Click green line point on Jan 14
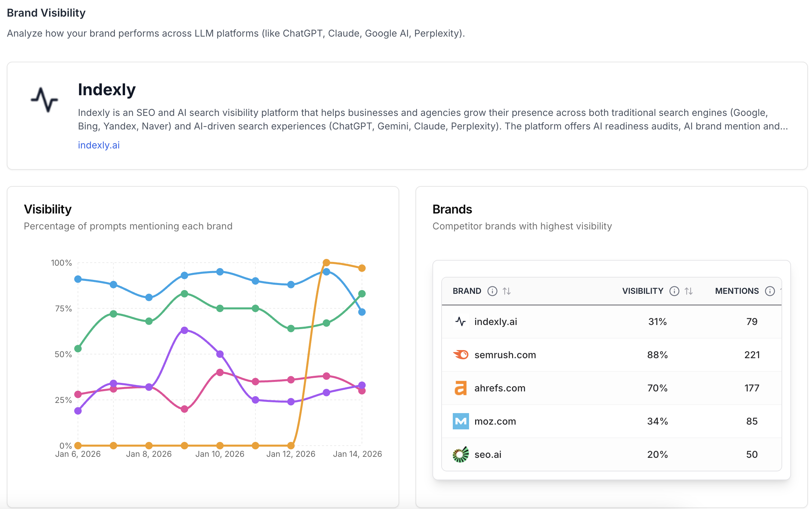The width and height of the screenshot is (812, 509). point(362,294)
